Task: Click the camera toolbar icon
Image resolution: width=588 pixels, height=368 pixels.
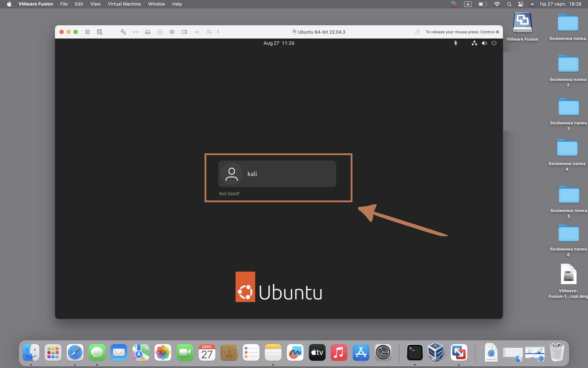Action: [184, 32]
